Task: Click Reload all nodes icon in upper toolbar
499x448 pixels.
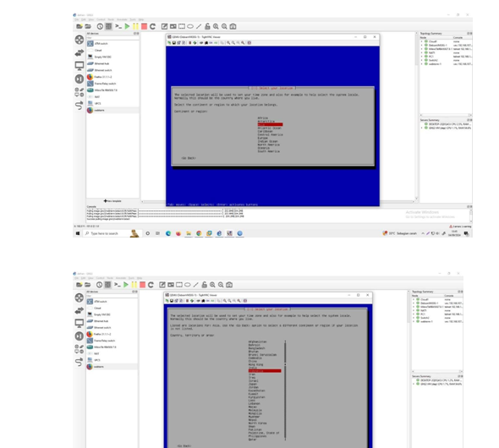Action: [x=153, y=26]
